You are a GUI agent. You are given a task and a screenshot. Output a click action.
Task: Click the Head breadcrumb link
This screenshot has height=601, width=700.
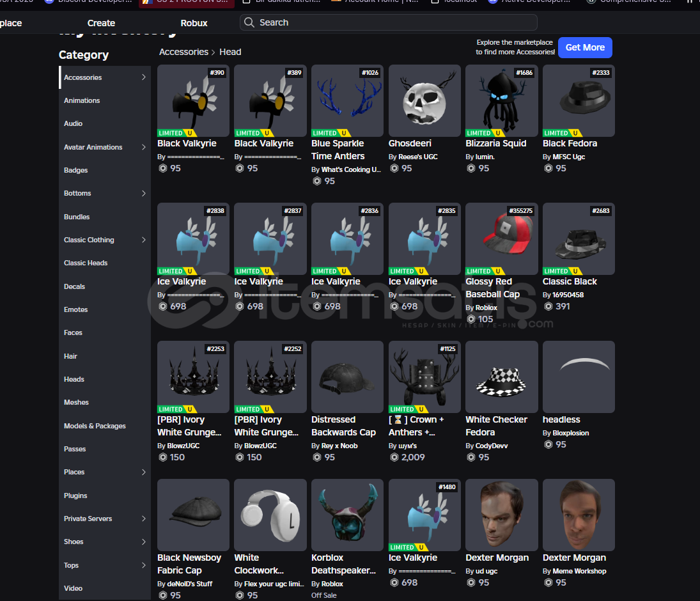[x=230, y=52]
